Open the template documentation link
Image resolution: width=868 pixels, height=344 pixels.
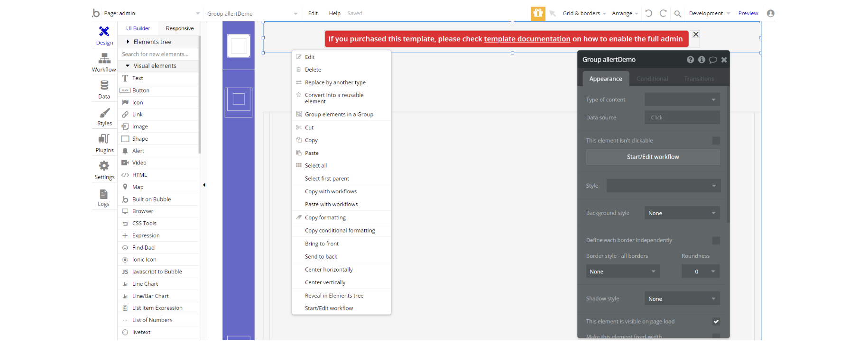[x=527, y=39]
